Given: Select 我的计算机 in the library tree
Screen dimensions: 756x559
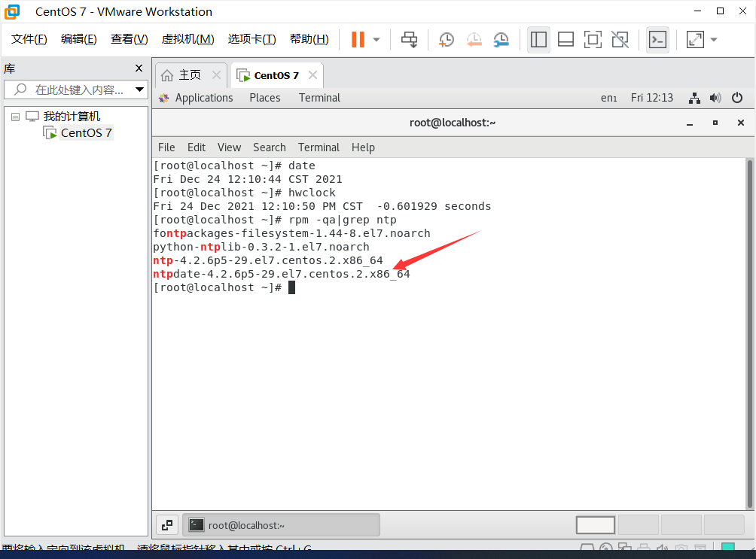Looking at the screenshot, I should coord(72,116).
